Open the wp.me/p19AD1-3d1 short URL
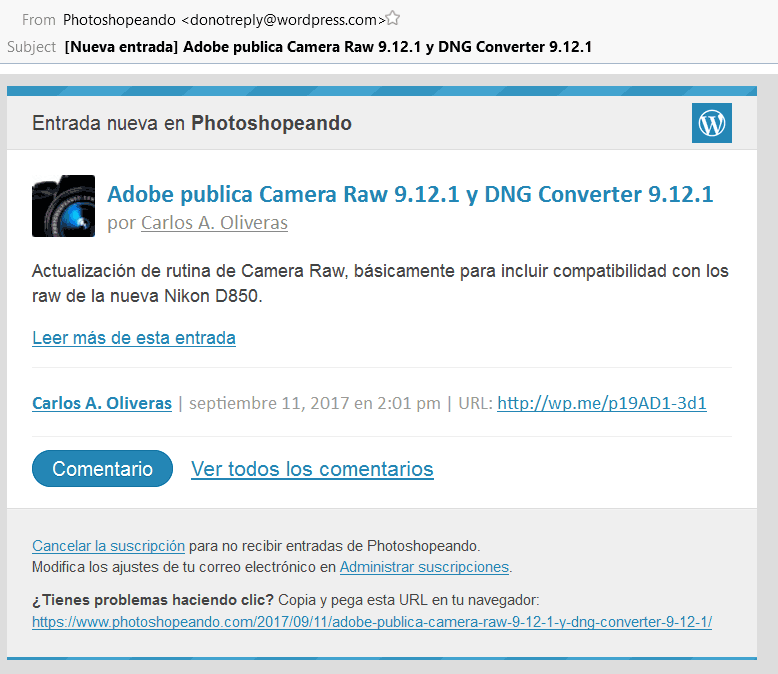778x674 pixels. [x=602, y=403]
